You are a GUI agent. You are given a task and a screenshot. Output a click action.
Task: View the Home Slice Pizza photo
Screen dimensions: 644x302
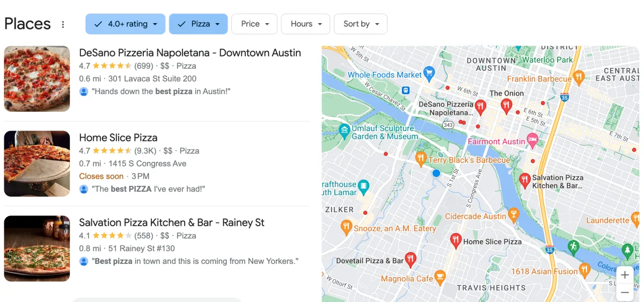click(37, 163)
